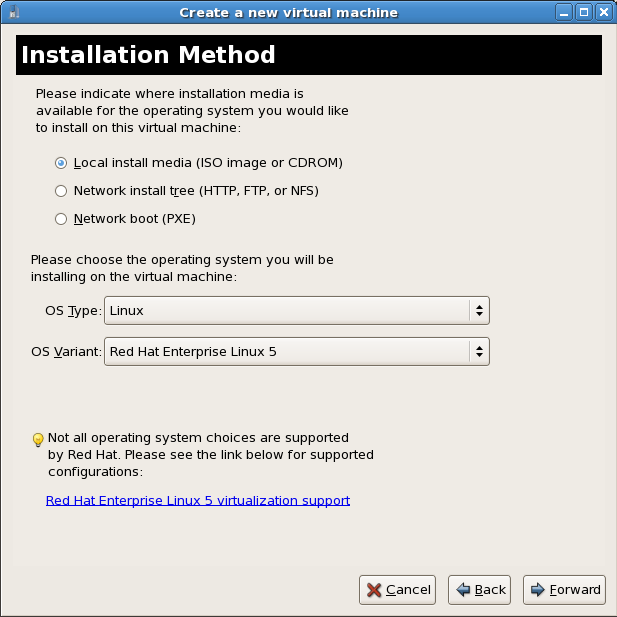The image size is (617, 617).
Task: Click the Installation Method header banner
Action: pyautogui.click(x=308, y=55)
